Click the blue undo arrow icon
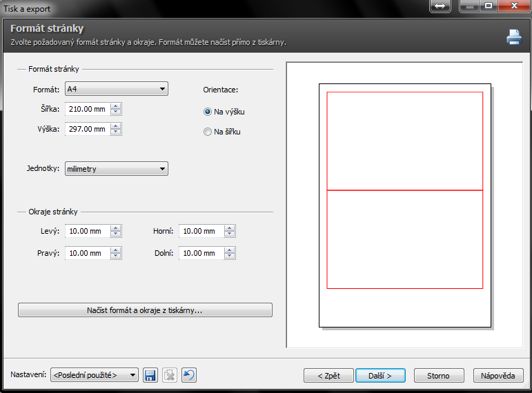Image resolution: width=532 pixels, height=393 pixels. [x=188, y=375]
